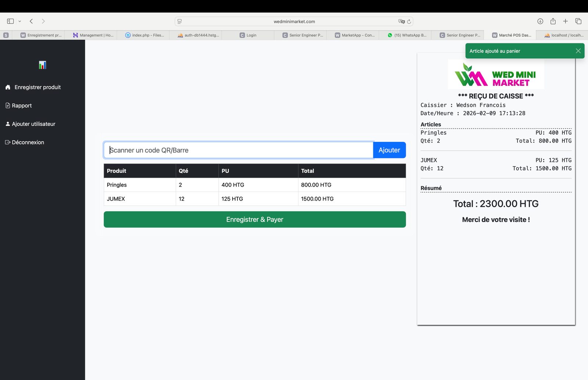Click the Share icon in Safari toolbar
Screen dimensions: 588x380
(553, 21)
